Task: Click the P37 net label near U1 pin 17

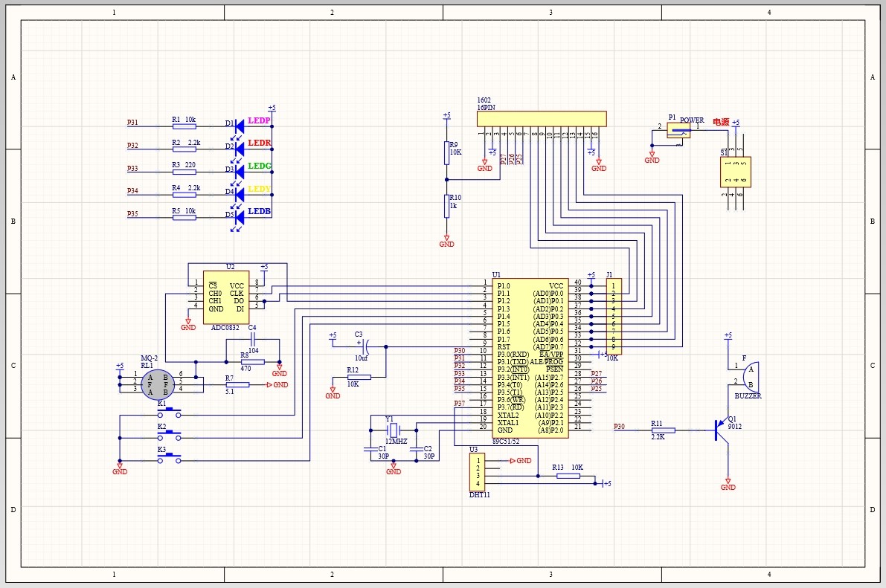Action: pyautogui.click(x=460, y=404)
